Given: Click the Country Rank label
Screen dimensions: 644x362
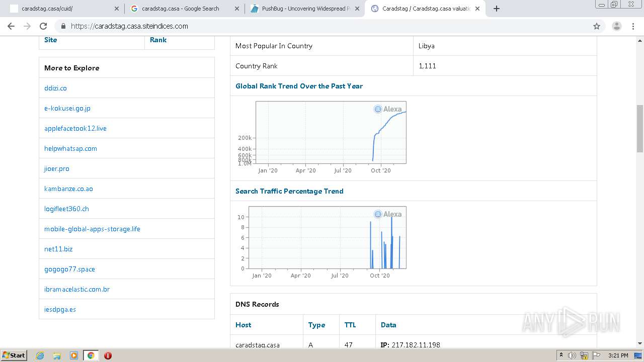Looking at the screenshot, I should click(256, 66).
